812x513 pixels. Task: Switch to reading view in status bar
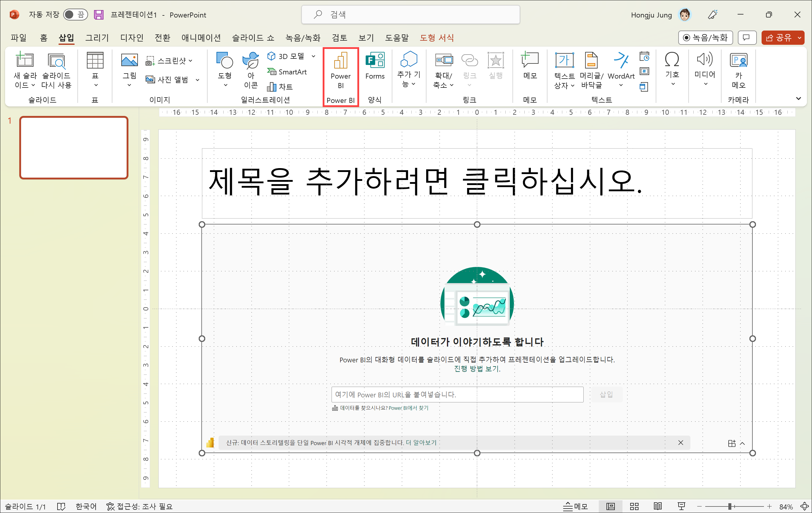pos(657,506)
